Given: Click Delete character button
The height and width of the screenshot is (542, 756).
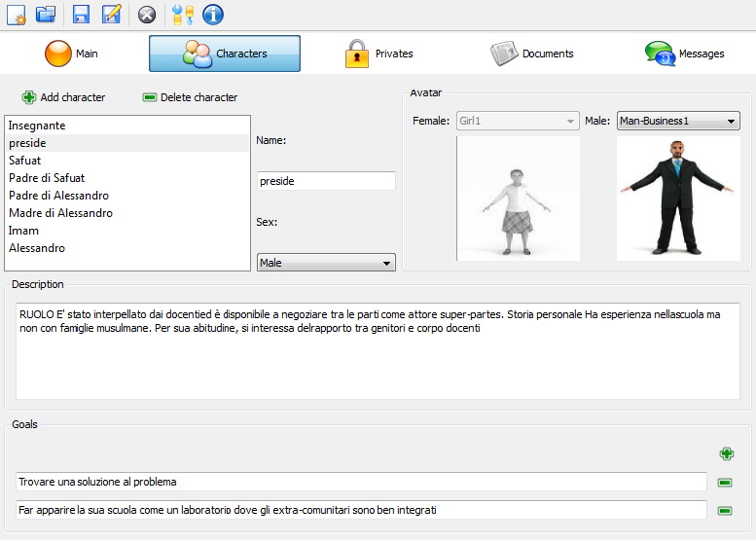Looking at the screenshot, I should [190, 97].
